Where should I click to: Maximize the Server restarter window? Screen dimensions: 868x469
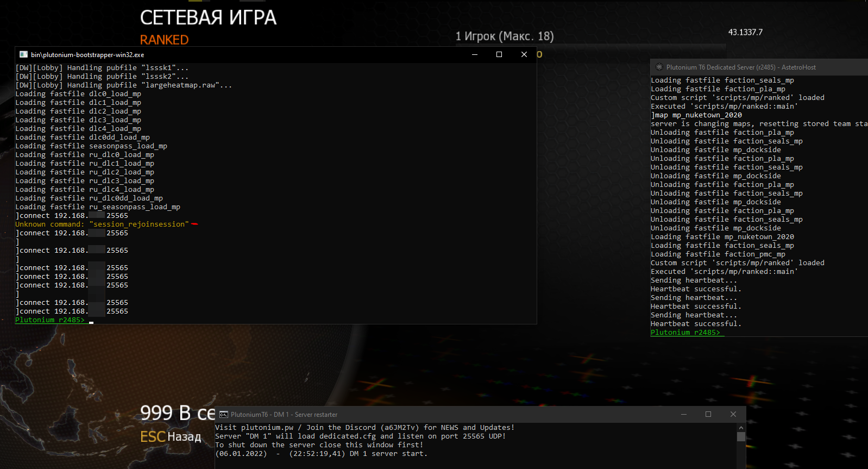[708, 414]
